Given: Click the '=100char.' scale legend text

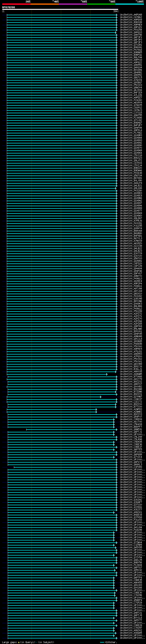Looking at the screenshot, I should tap(111, 642).
